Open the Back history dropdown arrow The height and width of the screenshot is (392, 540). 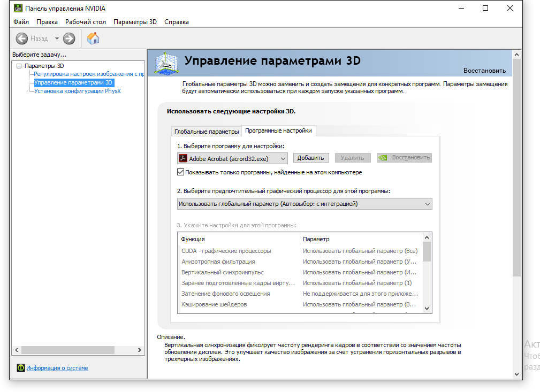click(x=57, y=39)
